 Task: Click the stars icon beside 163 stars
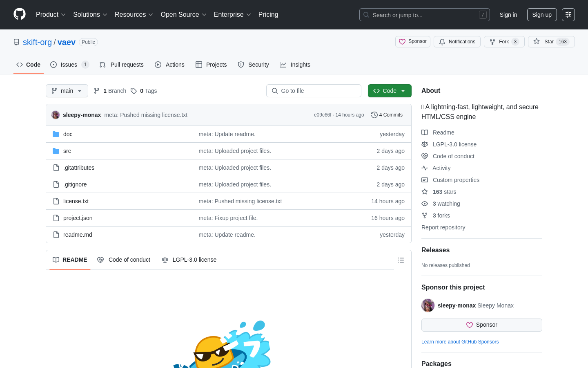coord(425,192)
